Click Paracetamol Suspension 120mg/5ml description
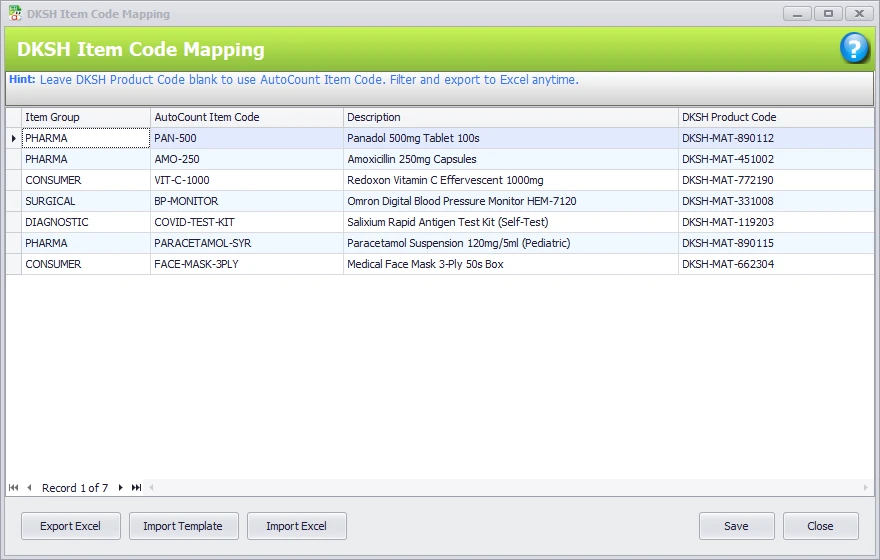Image resolution: width=880 pixels, height=560 pixels. point(511,243)
